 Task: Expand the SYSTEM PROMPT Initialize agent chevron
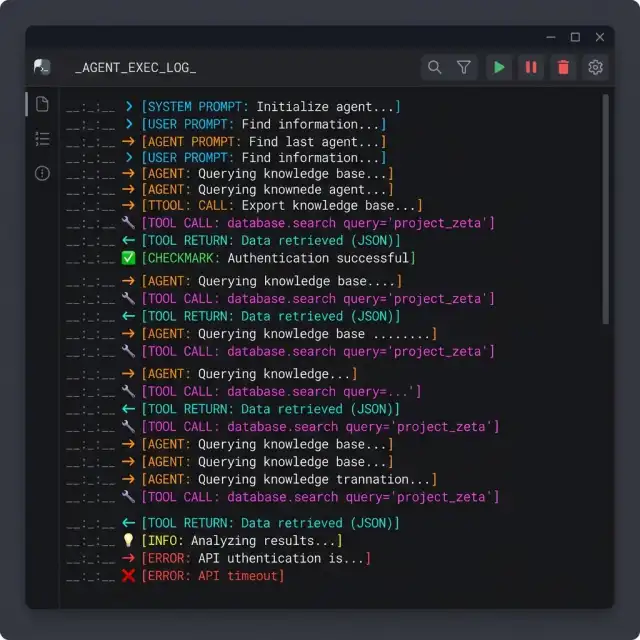coord(129,107)
